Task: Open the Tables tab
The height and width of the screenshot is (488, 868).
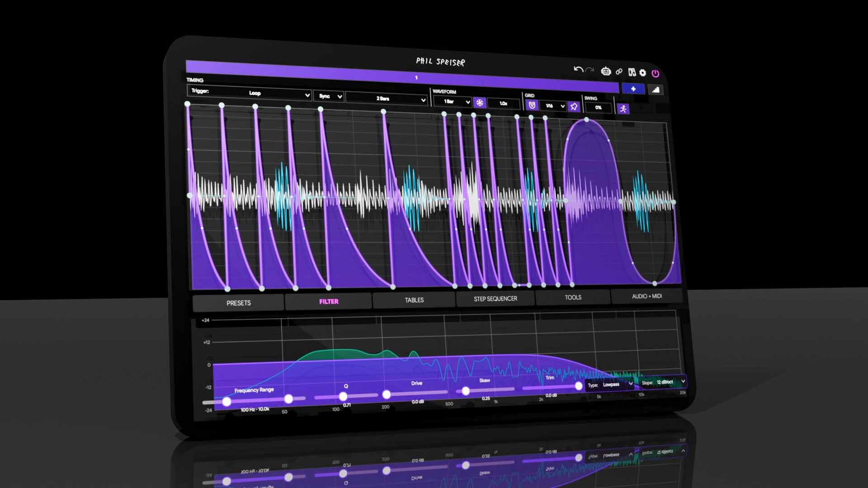Action: tap(414, 300)
